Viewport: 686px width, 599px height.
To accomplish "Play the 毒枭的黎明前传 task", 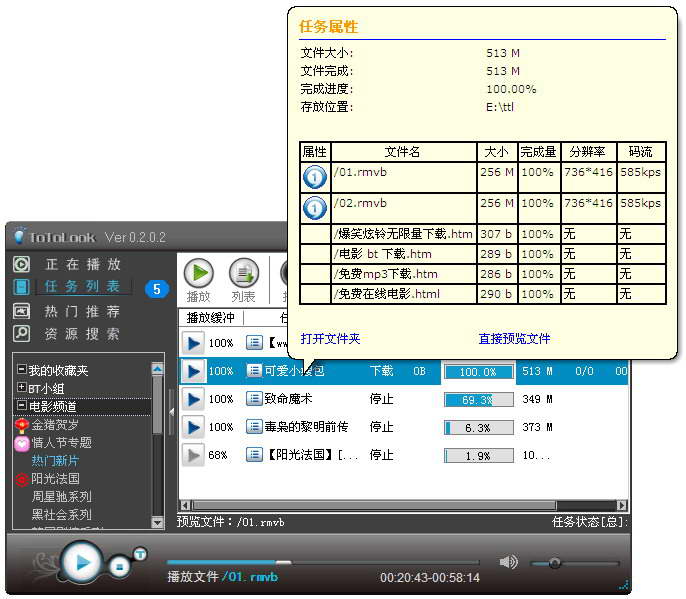I will click(193, 427).
